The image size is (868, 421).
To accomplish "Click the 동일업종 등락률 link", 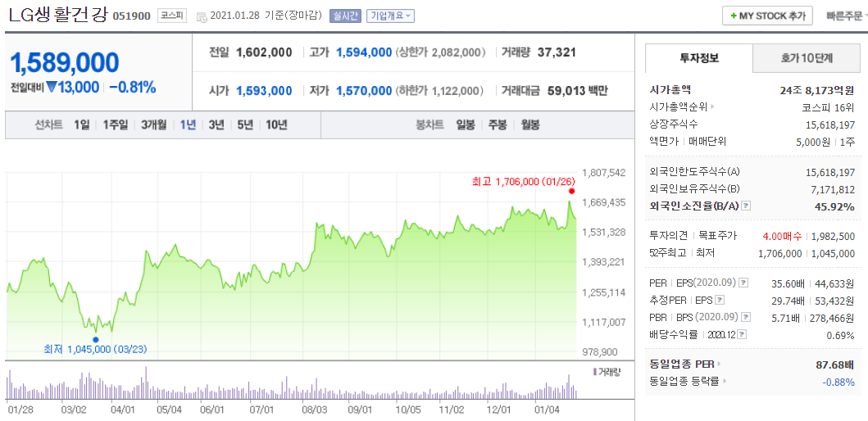I will [x=684, y=381].
